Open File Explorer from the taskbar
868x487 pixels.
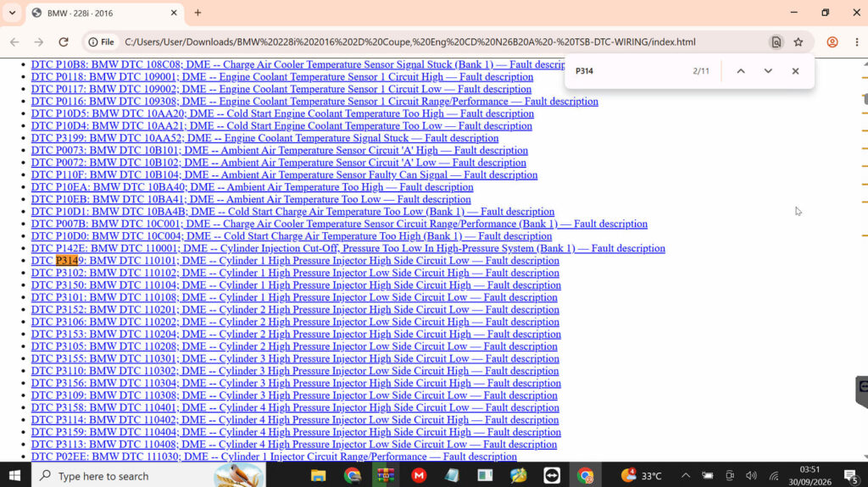[319, 475]
